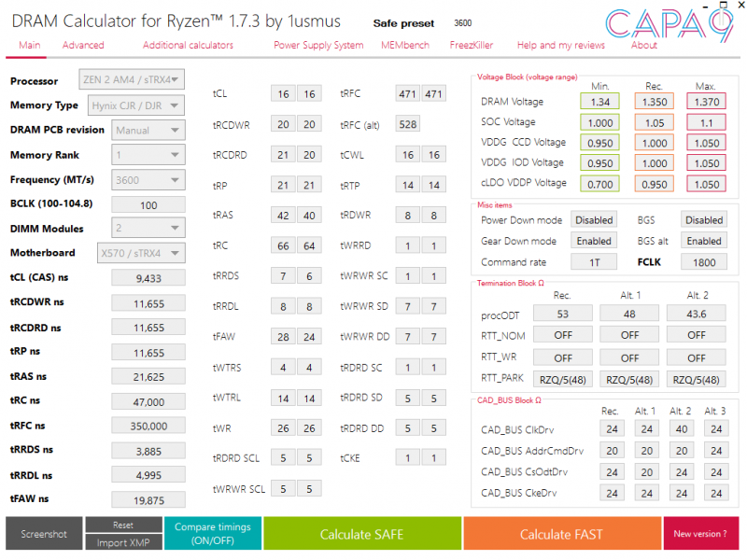Click the first tFAW value 28
The image size is (747, 560).
pos(283,337)
